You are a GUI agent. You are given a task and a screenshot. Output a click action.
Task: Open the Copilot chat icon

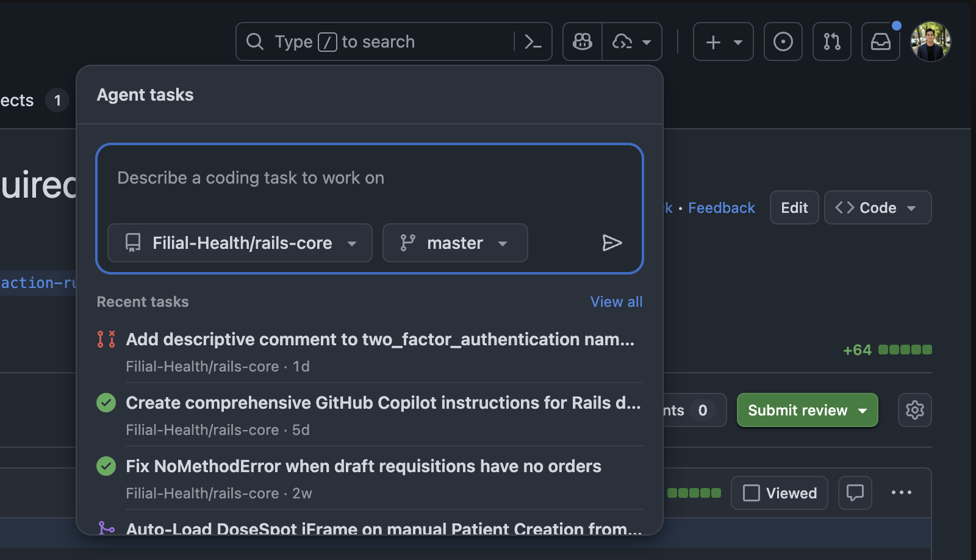pyautogui.click(x=583, y=41)
